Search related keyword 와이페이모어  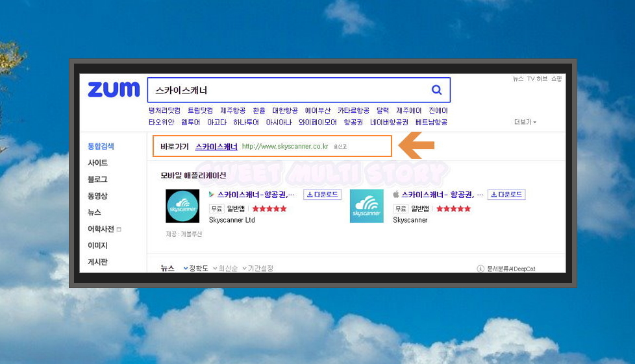pos(318,122)
